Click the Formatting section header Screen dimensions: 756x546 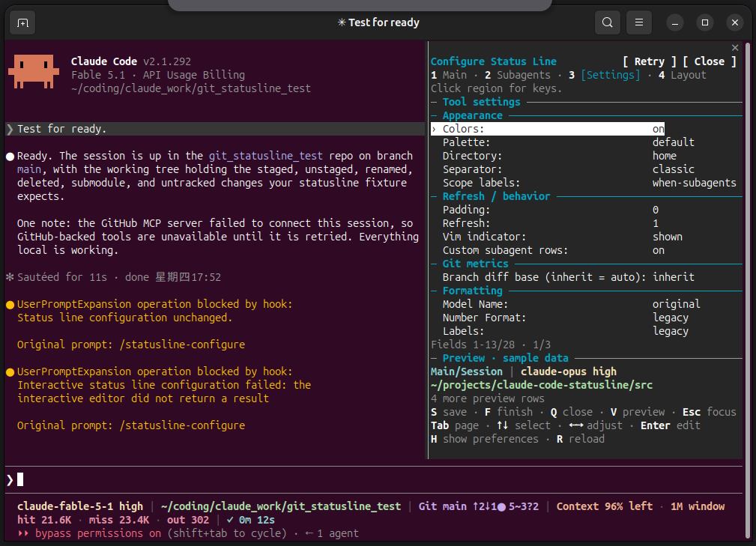click(x=473, y=291)
